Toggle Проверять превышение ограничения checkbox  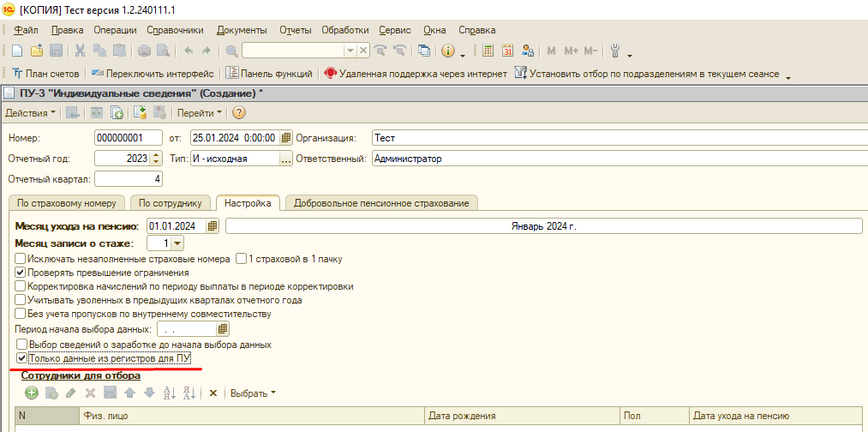pyautogui.click(x=21, y=273)
